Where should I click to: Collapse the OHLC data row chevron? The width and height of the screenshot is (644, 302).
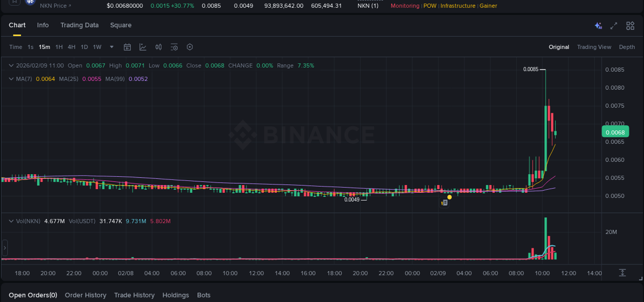point(11,65)
